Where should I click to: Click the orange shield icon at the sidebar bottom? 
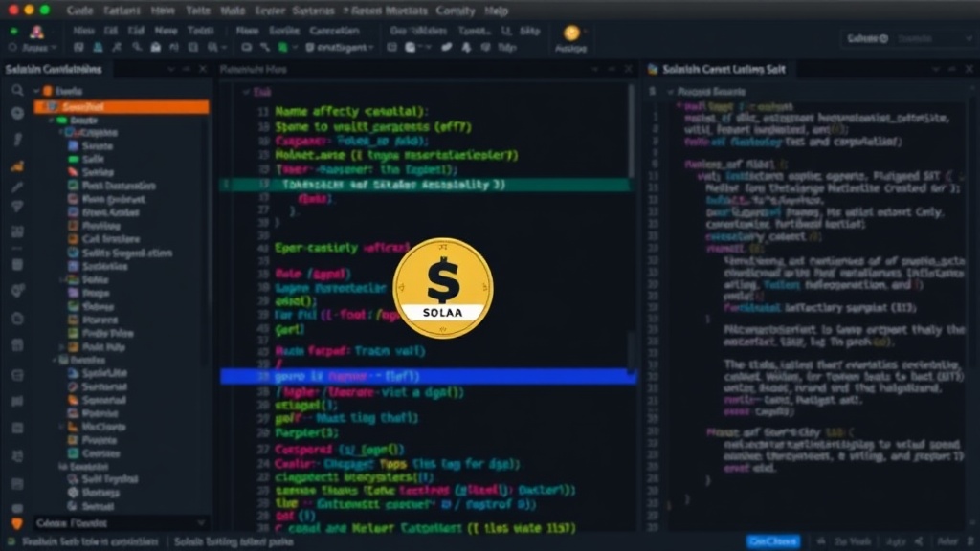coord(17,523)
